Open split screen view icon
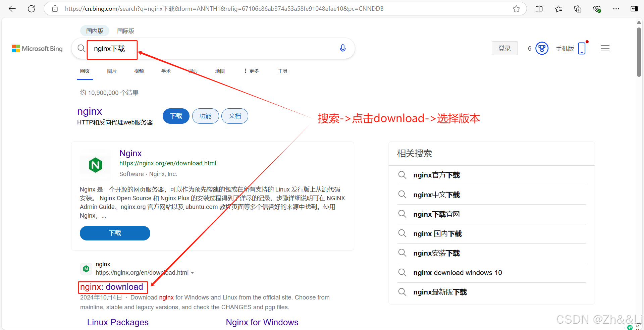The width and height of the screenshot is (644, 330). [539, 9]
